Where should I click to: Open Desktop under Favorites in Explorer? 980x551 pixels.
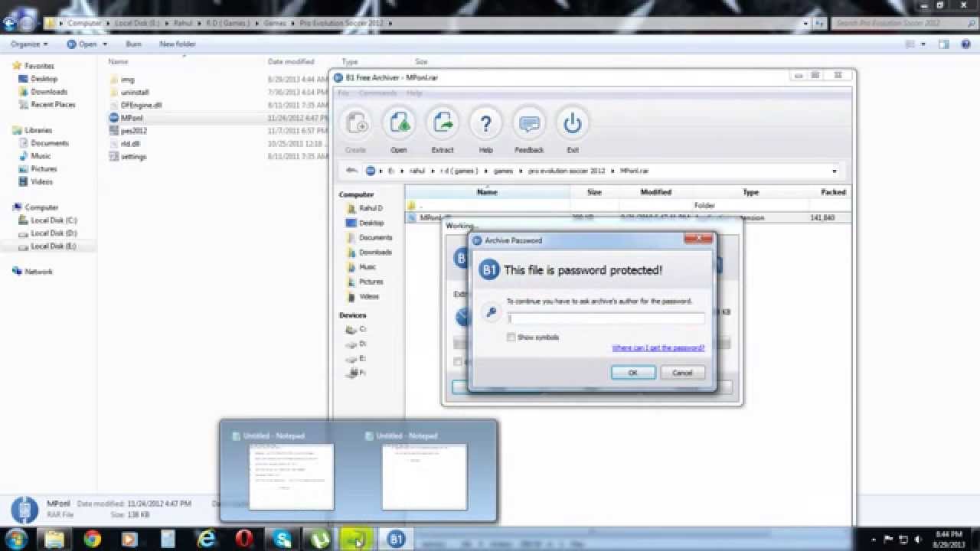pos(44,79)
